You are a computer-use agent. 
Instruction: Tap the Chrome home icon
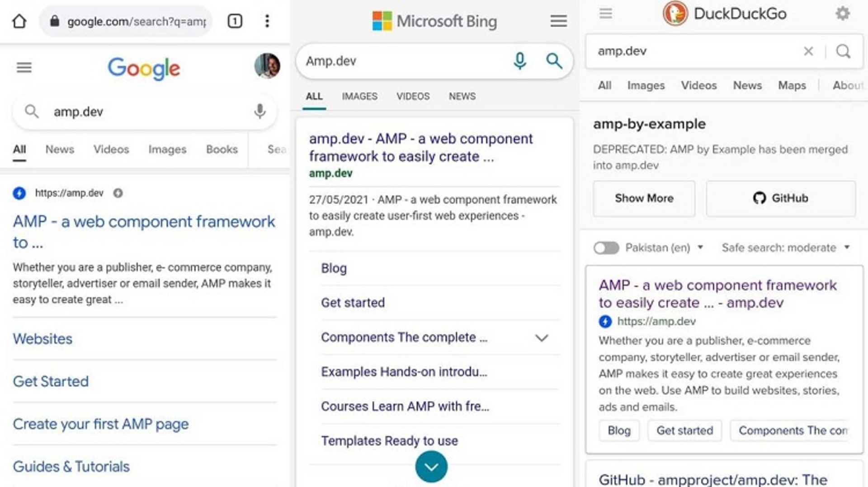click(19, 21)
